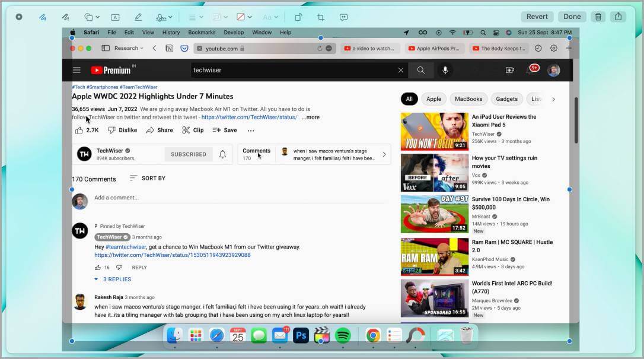Click the Safari reload page icon
644x359 pixels.
(320, 49)
